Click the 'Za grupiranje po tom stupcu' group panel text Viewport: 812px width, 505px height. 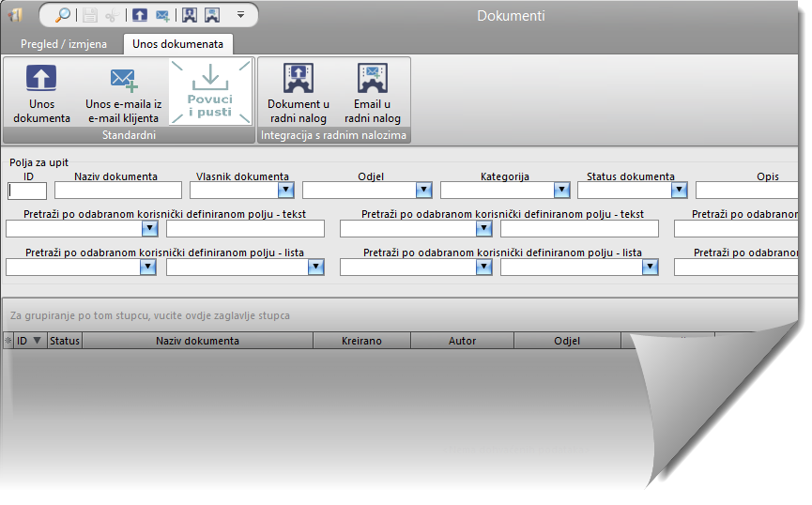pos(150,315)
